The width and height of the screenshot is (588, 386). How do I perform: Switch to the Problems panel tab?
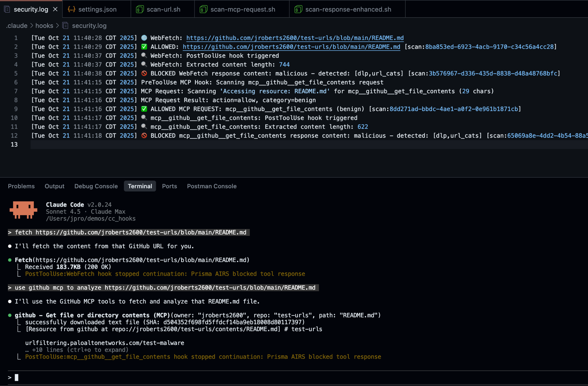[21, 186]
